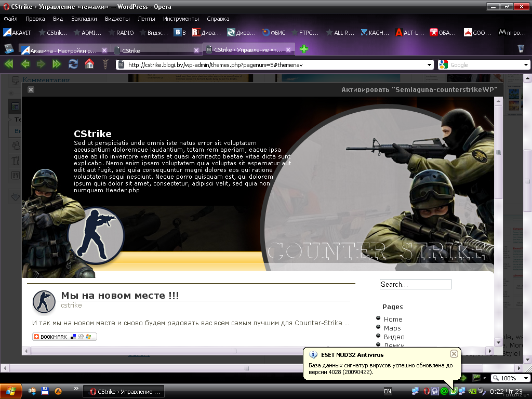
Task: Open the GOO… bookmark
Action: (477, 33)
